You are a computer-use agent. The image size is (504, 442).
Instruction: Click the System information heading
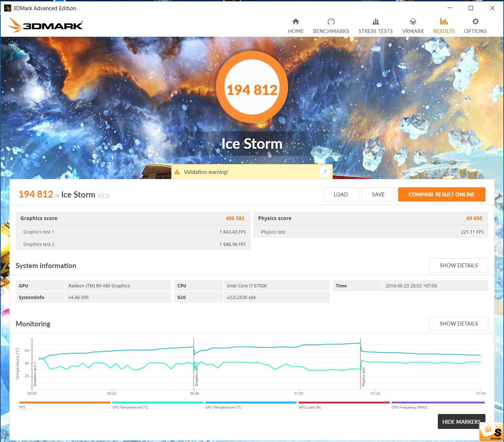click(x=46, y=266)
